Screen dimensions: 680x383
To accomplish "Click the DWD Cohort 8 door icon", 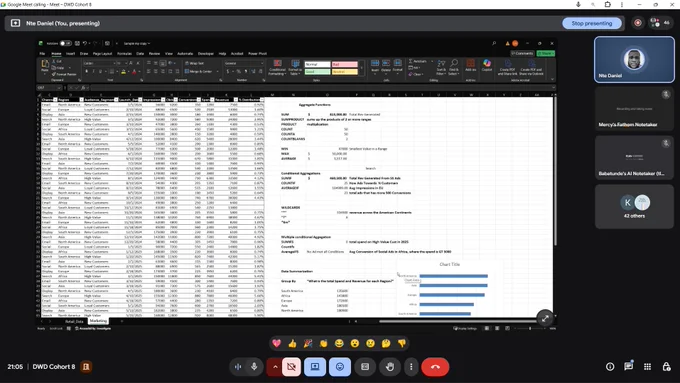I will [86, 367].
